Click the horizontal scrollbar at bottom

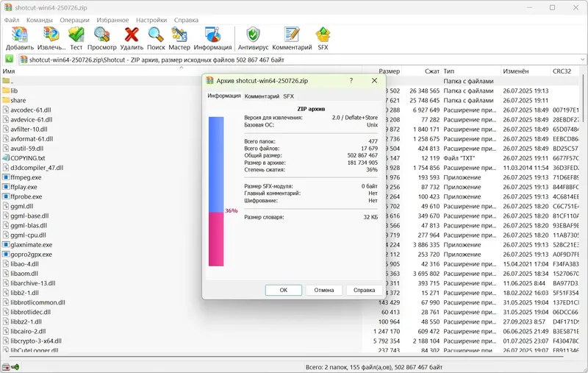pos(285,356)
